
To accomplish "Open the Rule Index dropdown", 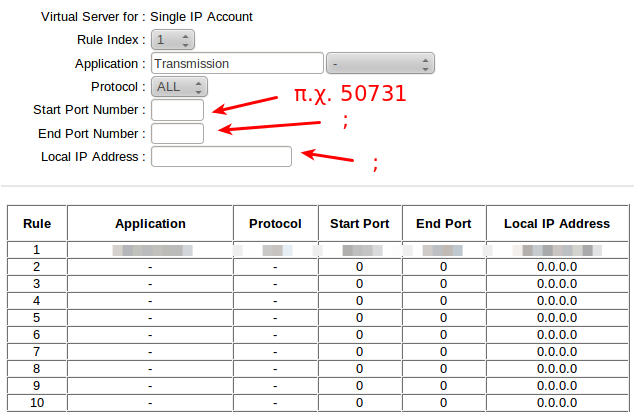I will pyautogui.click(x=172, y=40).
